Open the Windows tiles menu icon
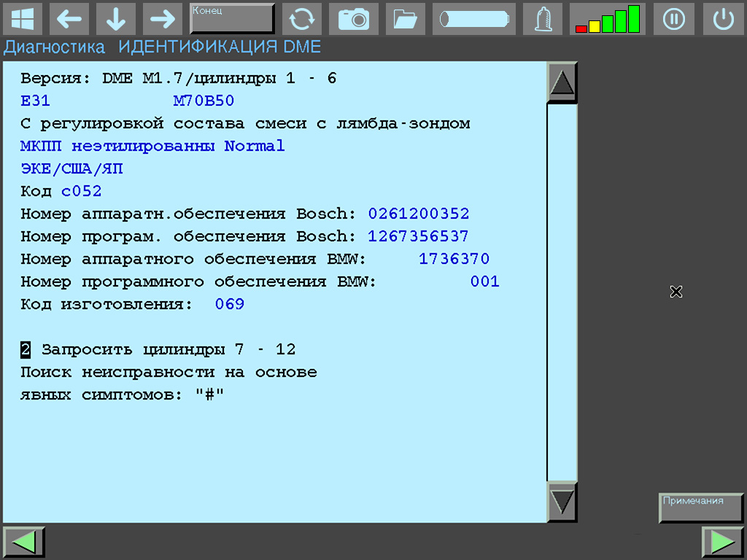The image size is (747, 560). 23,19
